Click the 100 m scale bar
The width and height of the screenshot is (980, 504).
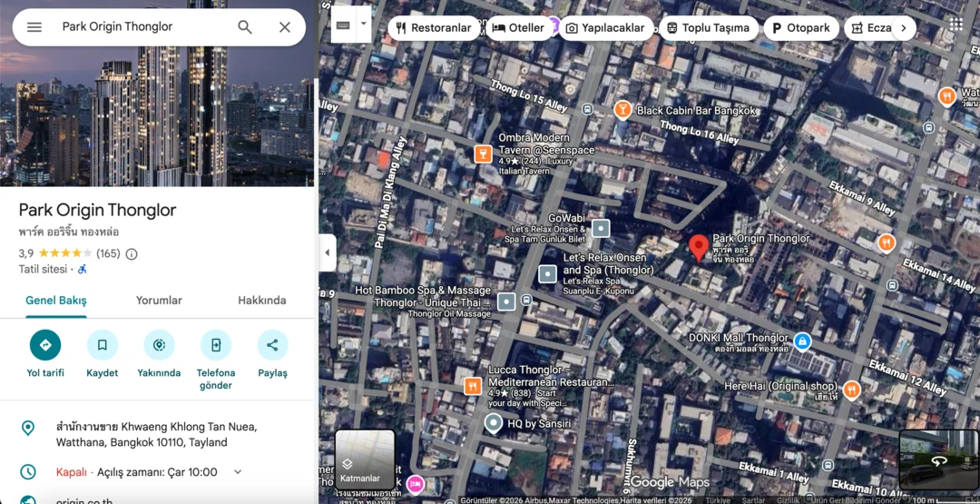pos(944,499)
